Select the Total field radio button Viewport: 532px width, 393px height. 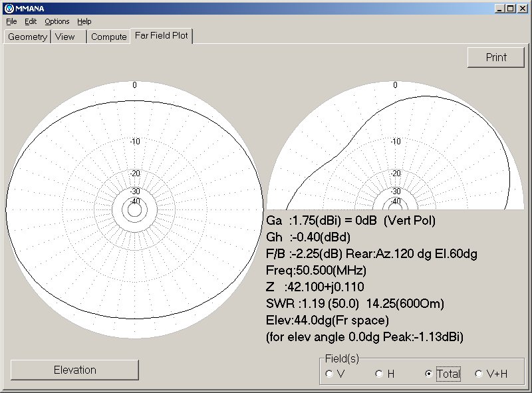click(x=430, y=374)
